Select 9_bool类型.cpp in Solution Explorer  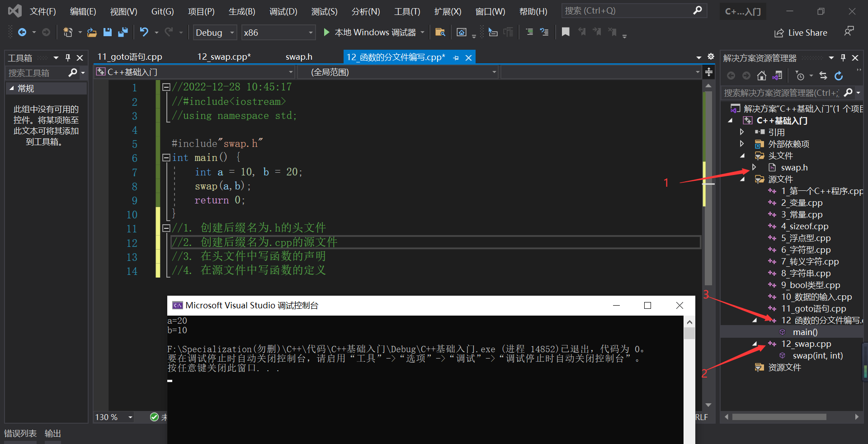pos(810,285)
